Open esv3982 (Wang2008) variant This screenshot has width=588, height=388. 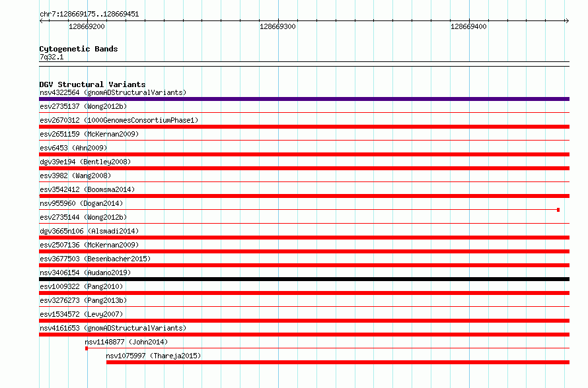75,176
